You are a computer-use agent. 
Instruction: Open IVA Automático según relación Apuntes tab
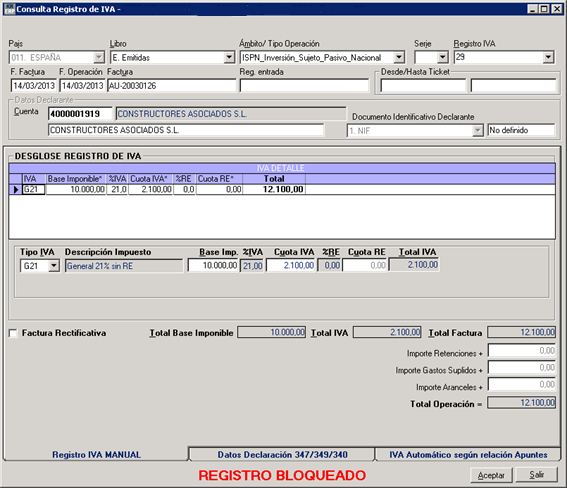coord(468,454)
